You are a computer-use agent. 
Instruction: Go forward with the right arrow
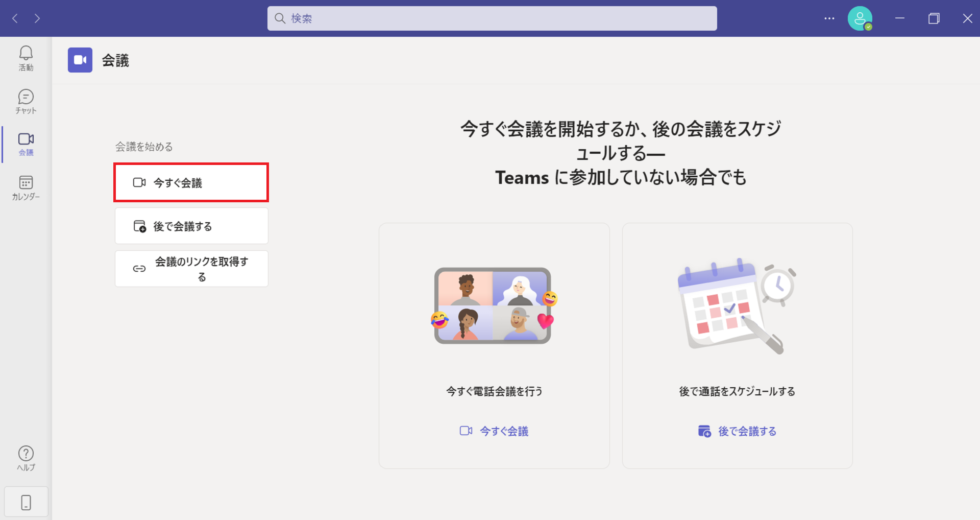37,18
